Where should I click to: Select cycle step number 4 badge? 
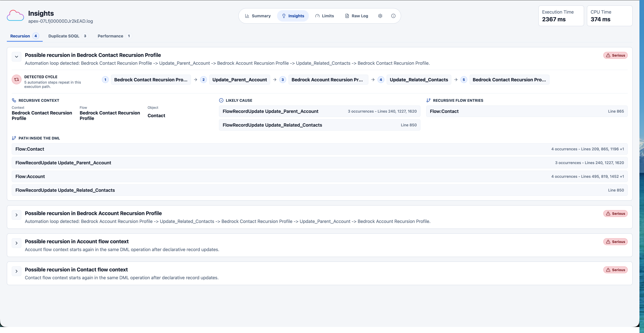[x=381, y=80]
